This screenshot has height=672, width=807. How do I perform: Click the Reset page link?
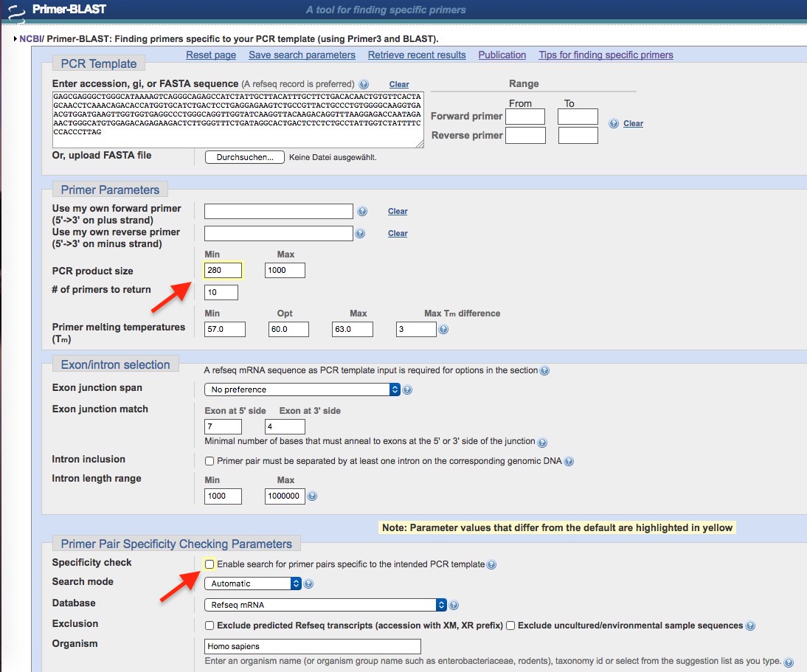(x=211, y=55)
